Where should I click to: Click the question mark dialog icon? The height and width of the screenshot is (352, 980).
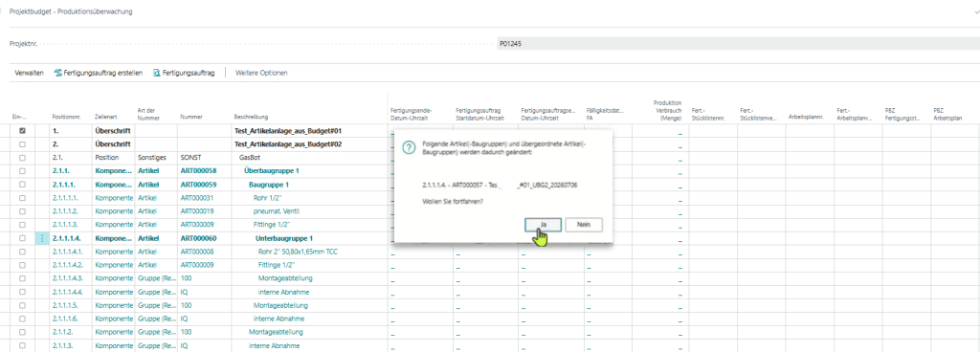(408, 147)
